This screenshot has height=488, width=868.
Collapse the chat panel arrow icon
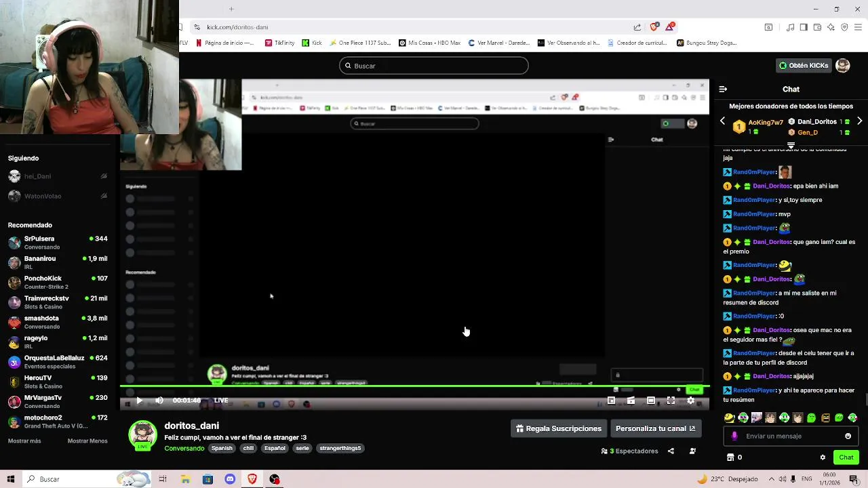[x=723, y=89]
